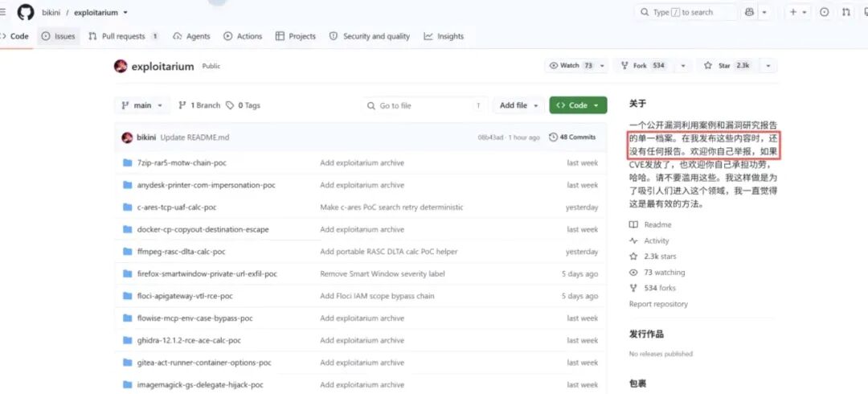Click folder icon of anydesk-printer-com-impersonation-poc
This screenshot has height=394, width=868.
[127, 185]
